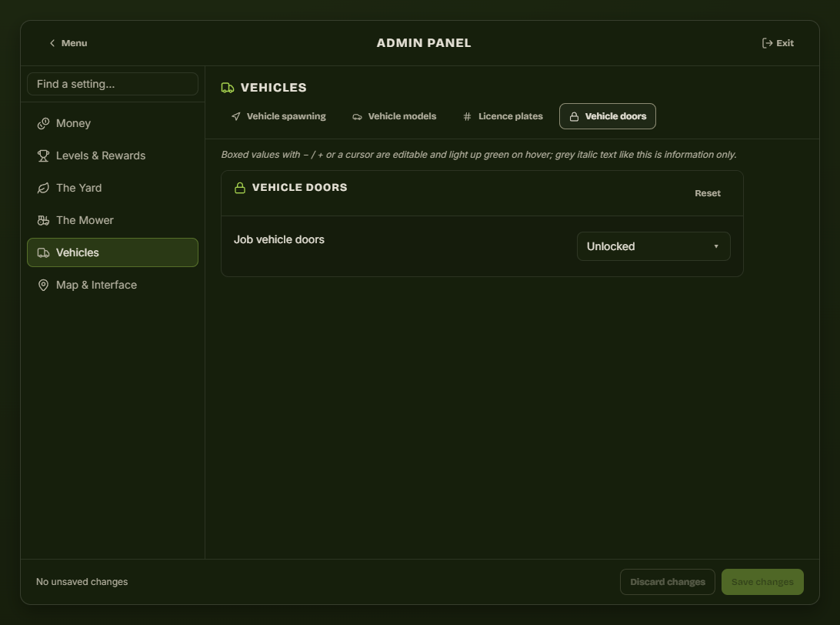Viewport: 840px width, 625px height.
Task: Click the Discard changes button
Action: [x=668, y=582]
